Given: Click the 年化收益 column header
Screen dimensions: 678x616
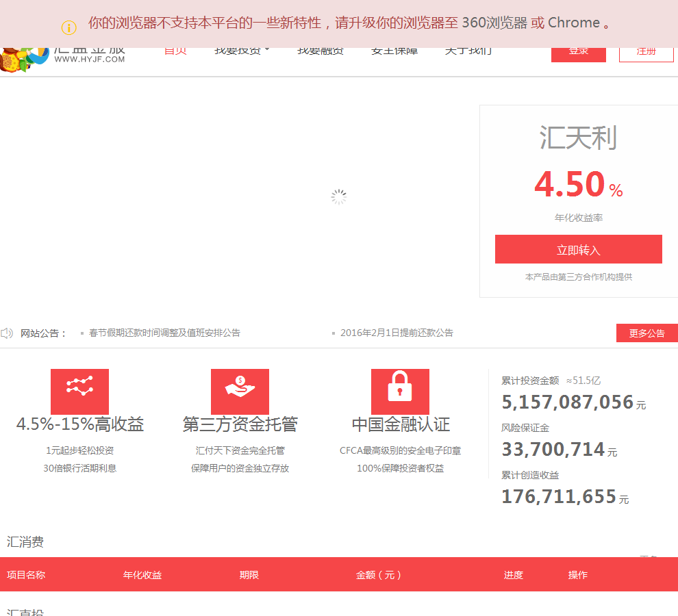Looking at the screenshot, I should [142, 575].
